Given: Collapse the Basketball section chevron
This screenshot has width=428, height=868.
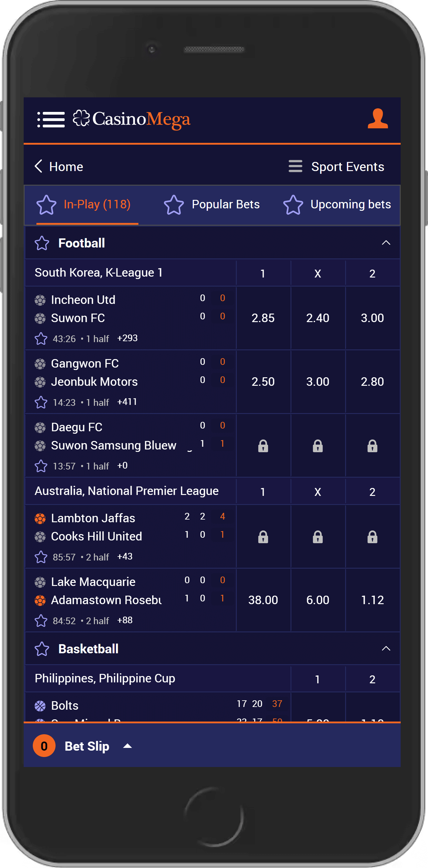Looking at the screenshot, I should [386, 648].
